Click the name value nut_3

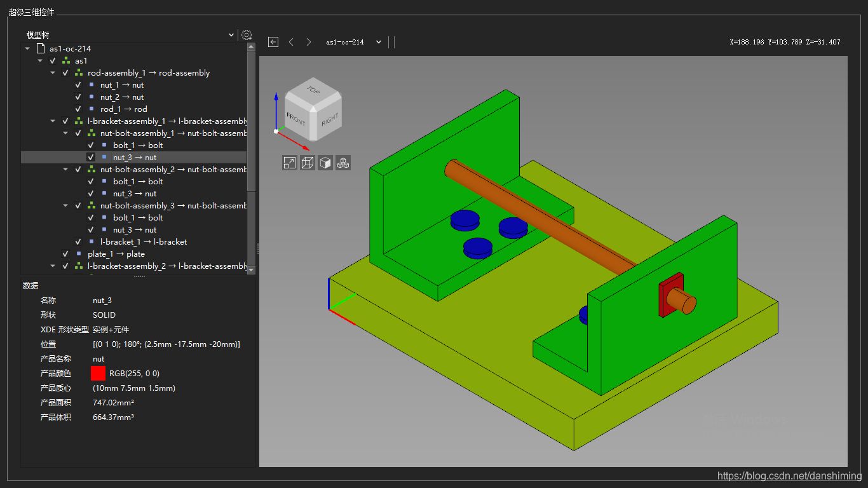(x=102, y=301)
